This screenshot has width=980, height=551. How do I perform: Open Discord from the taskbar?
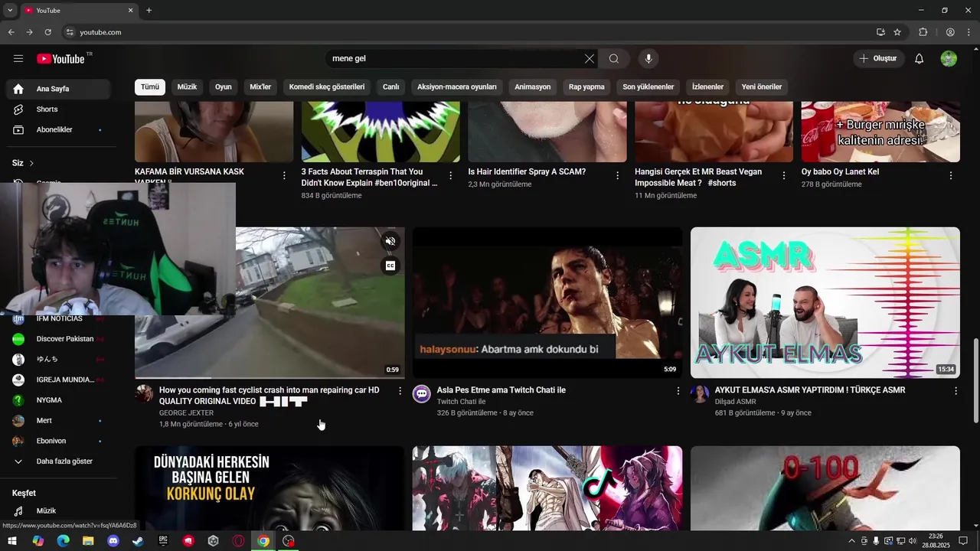coord(113,541)
